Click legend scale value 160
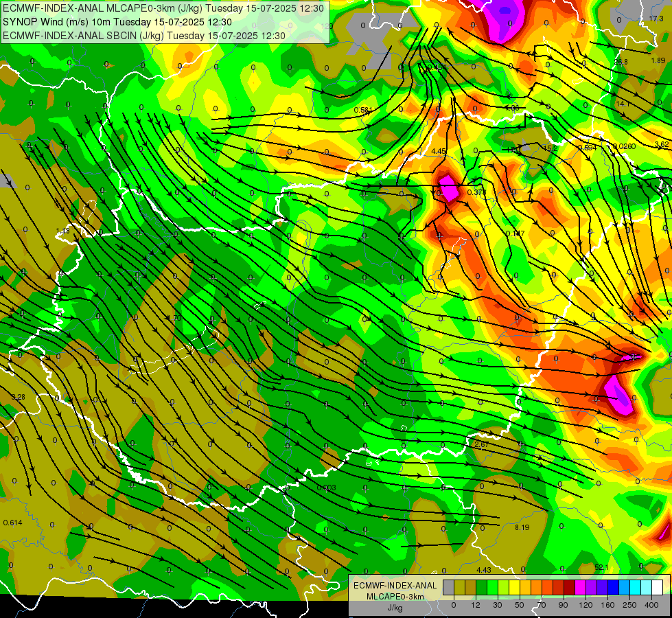Screen dimensions: 672x618 pos(607,605)
